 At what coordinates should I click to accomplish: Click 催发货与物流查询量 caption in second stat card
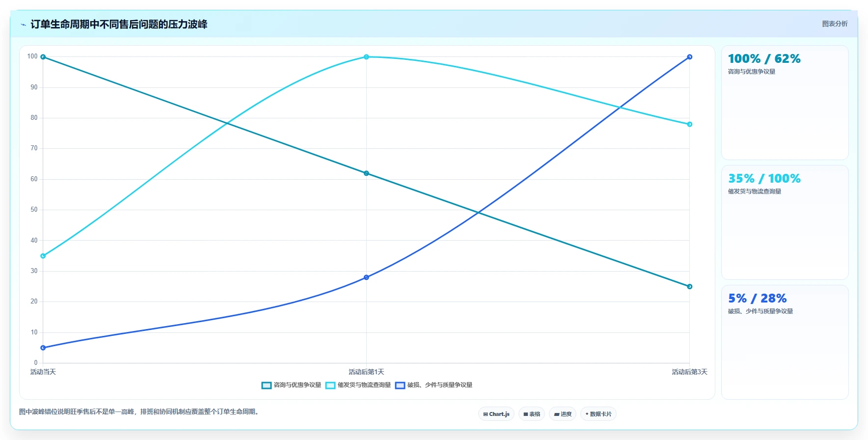(x=754, y=192)
